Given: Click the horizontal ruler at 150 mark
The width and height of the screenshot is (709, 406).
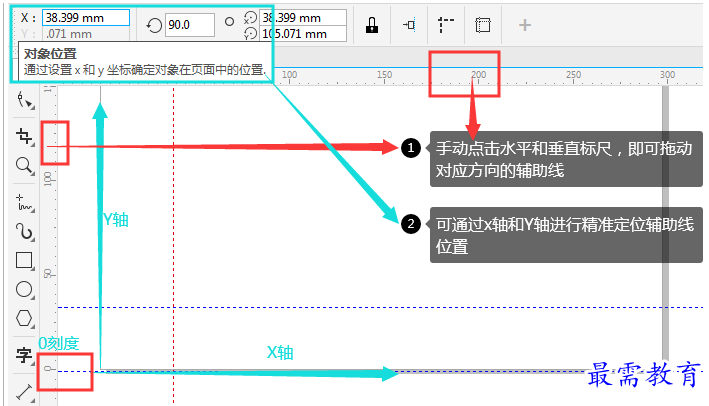Looking at the screenshot, I should coord(384,75).
